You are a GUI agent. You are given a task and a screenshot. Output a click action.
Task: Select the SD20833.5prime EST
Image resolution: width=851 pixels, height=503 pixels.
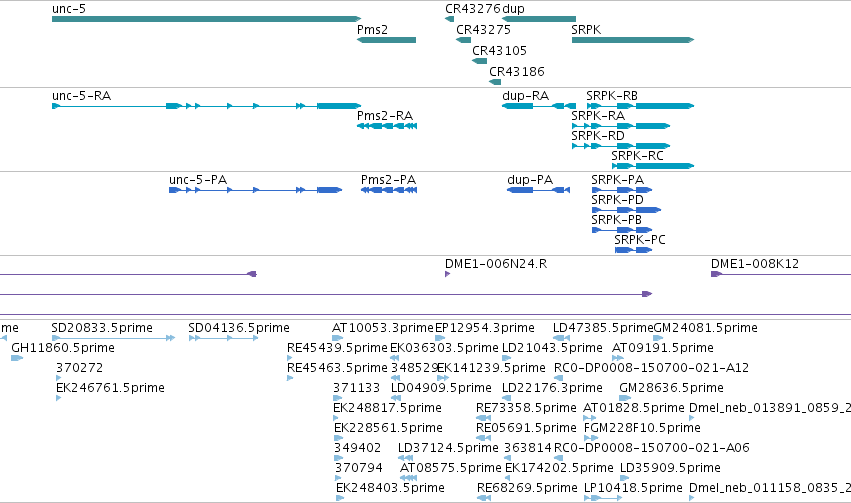coord(113,338)
